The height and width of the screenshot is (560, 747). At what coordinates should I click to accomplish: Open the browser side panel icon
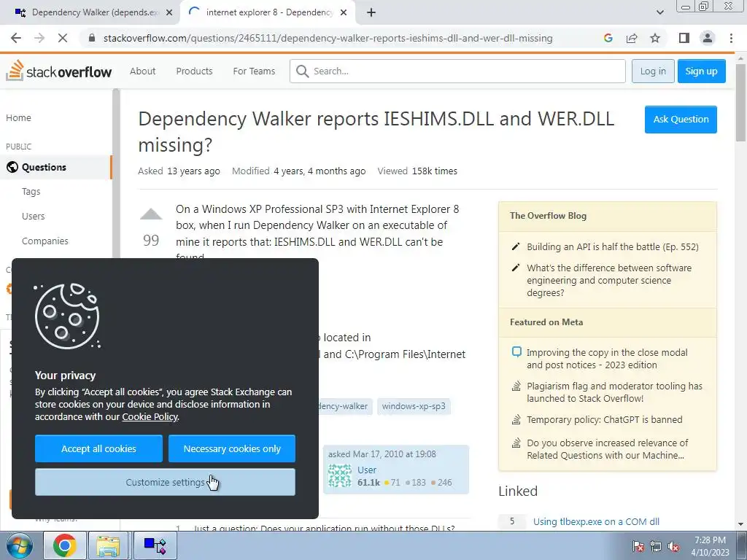point(684,38)
